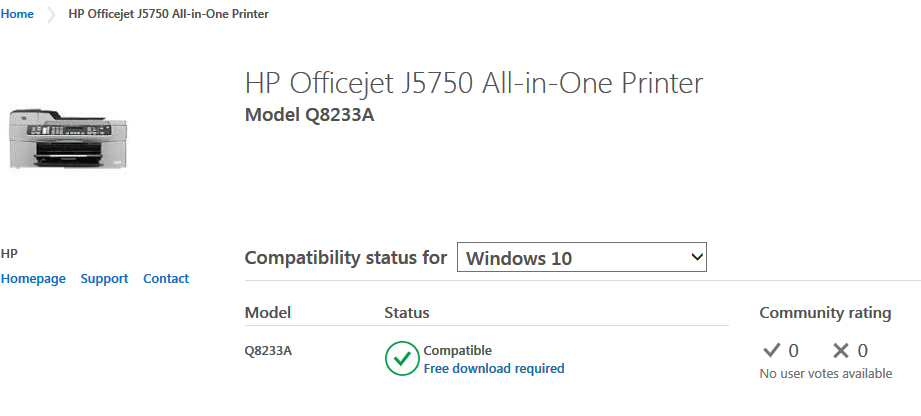Click the Compatible status text
Screen dimensions: 921x416
coord(458,351)
